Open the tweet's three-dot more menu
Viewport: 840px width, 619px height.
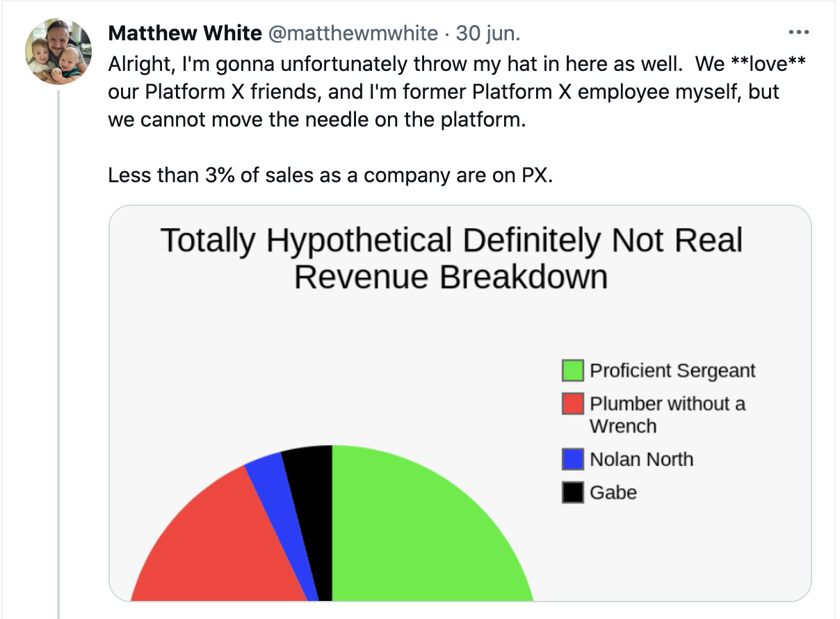798,32
